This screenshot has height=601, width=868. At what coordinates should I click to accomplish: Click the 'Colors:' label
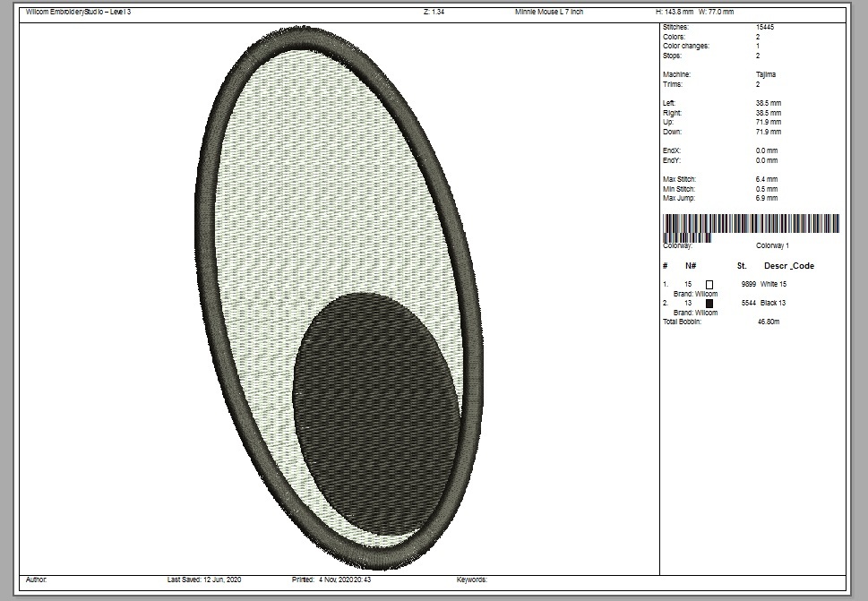(674, 37)
